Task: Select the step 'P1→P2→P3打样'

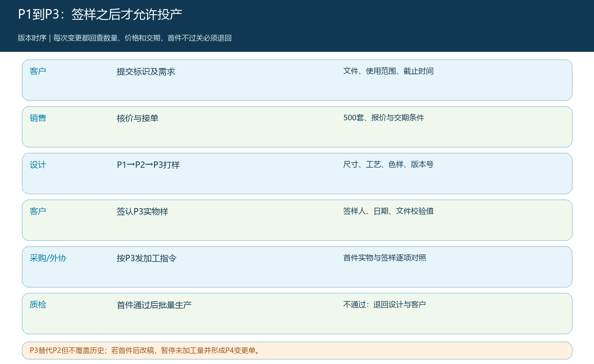Action: point(148,165)
